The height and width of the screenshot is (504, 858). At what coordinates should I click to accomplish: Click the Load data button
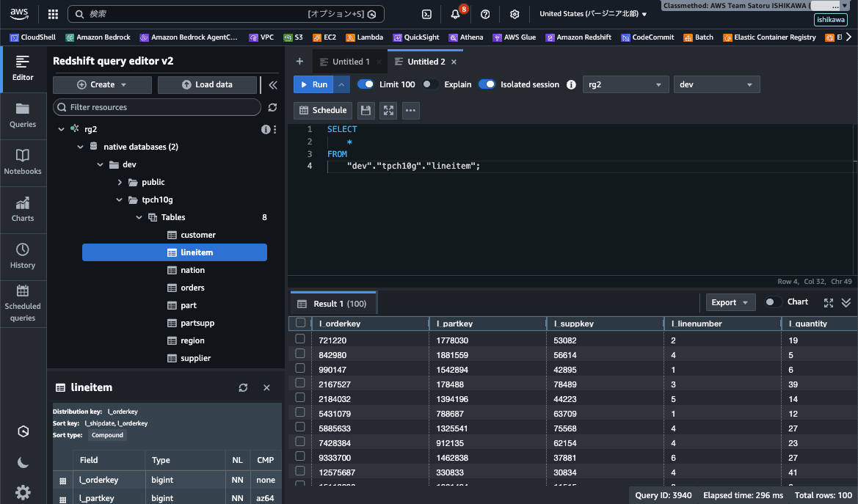207,85
